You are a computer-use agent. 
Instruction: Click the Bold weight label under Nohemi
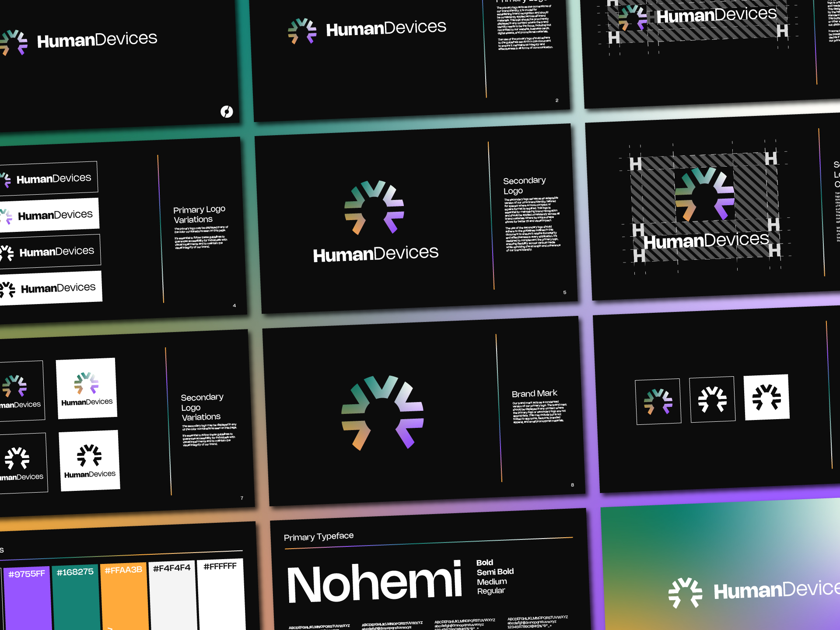pyautogui.click(x=484, y=563)
